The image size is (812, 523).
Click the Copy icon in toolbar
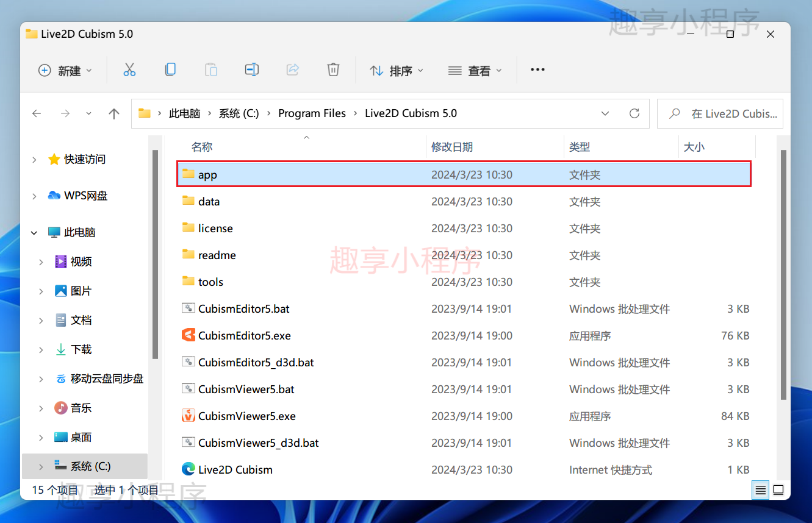(170, 69)
